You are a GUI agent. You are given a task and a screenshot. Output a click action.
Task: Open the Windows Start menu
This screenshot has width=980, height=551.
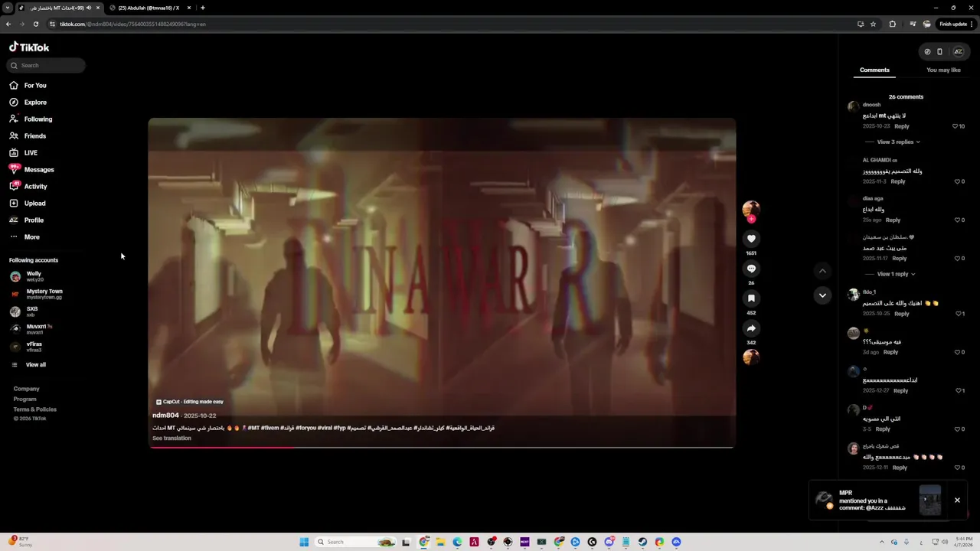point(304,542)
